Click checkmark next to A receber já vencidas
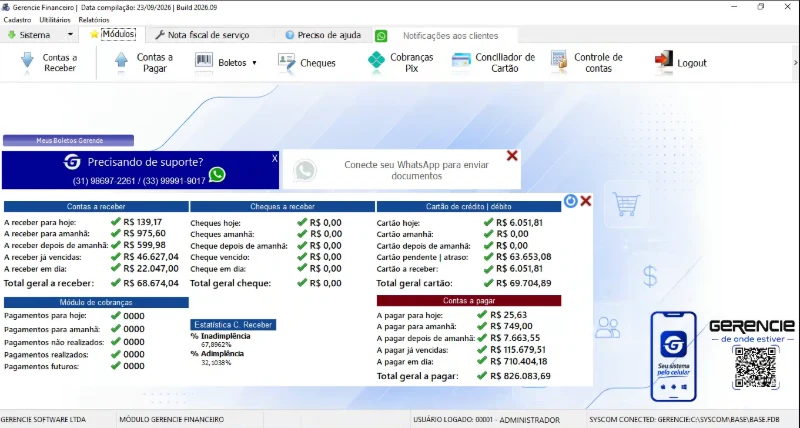Viewport: 800px width, 428px height. 116,256
